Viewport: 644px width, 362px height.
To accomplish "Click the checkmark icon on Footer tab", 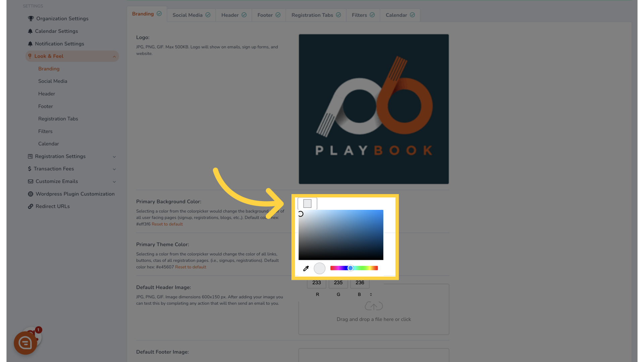I will coord(278,15).
